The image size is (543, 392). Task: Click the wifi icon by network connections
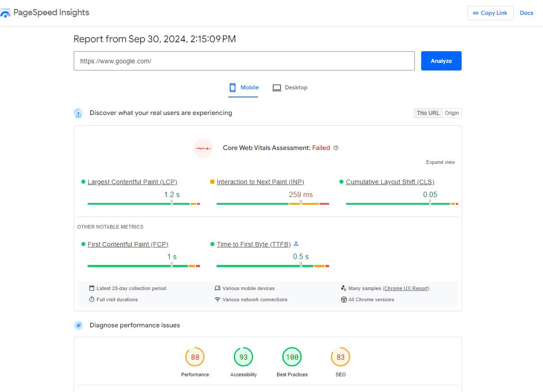click(218, 300)
